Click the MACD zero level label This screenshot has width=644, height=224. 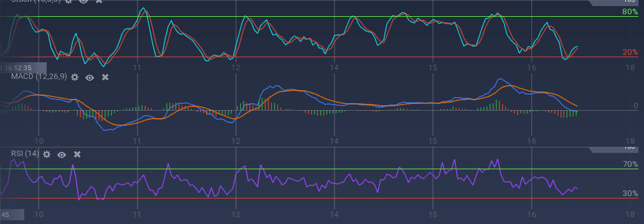coord(635,106)
